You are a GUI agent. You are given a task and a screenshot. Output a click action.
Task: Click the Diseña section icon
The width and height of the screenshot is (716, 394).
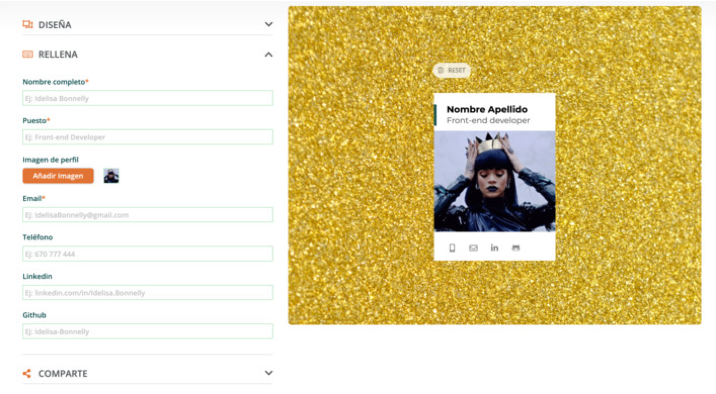coord(27,25)
